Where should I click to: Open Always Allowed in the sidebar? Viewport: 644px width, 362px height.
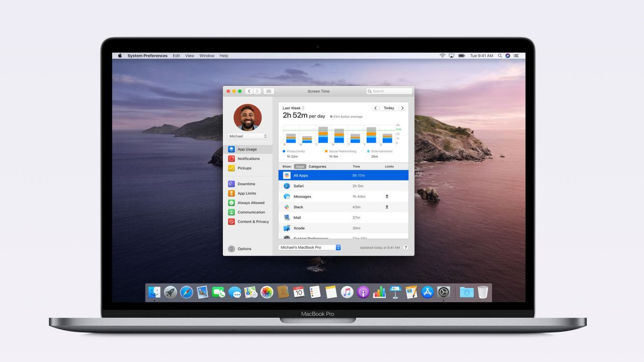point(249,203)
